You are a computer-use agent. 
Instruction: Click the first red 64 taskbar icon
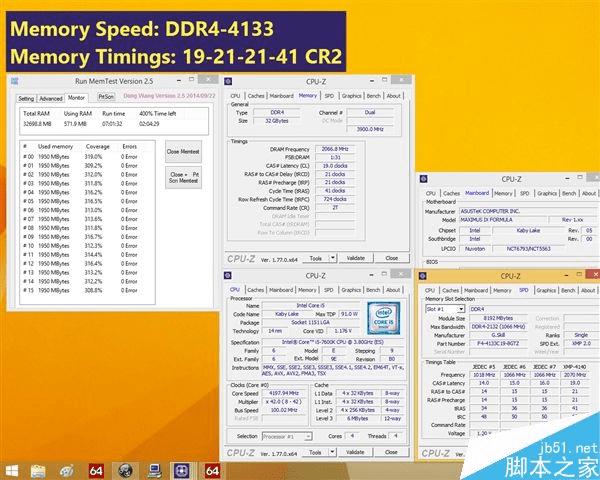[x=96, y=470]
